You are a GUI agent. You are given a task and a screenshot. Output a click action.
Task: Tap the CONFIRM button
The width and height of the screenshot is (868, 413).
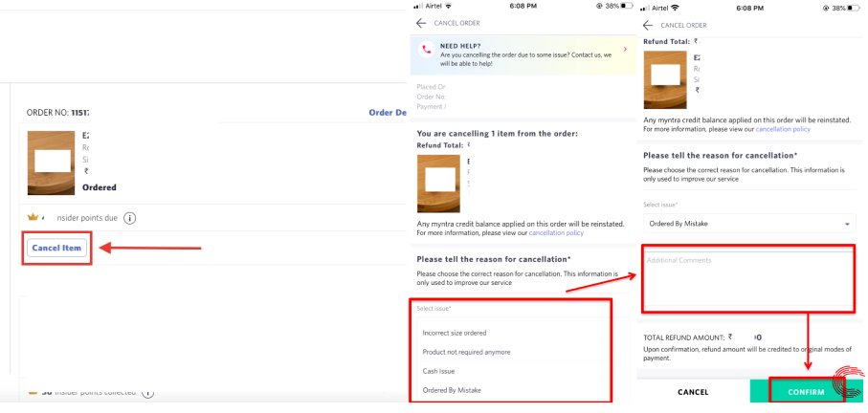pyautogui.click(x=806, y=392)
